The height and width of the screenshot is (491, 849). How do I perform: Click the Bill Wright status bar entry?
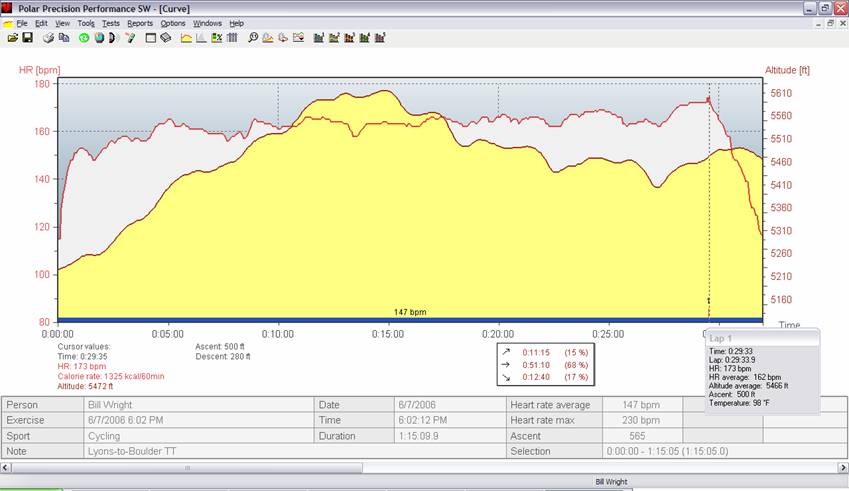611,482
